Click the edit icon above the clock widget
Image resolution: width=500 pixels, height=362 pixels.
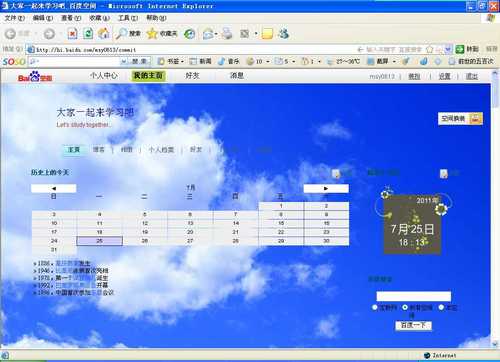coord(444,173)
